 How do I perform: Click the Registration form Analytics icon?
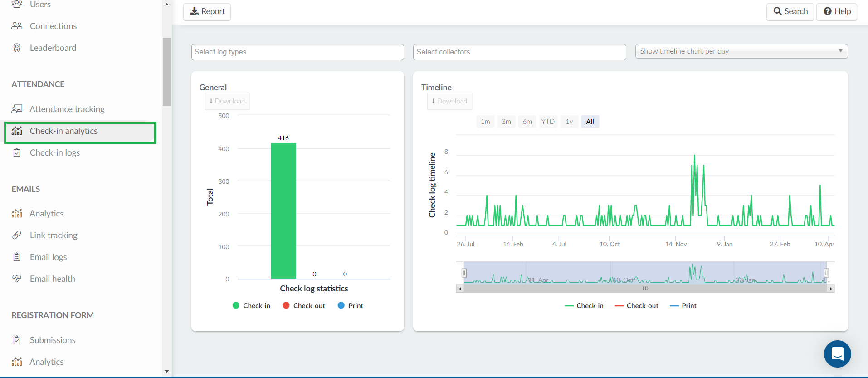click(x=17, y=362)
